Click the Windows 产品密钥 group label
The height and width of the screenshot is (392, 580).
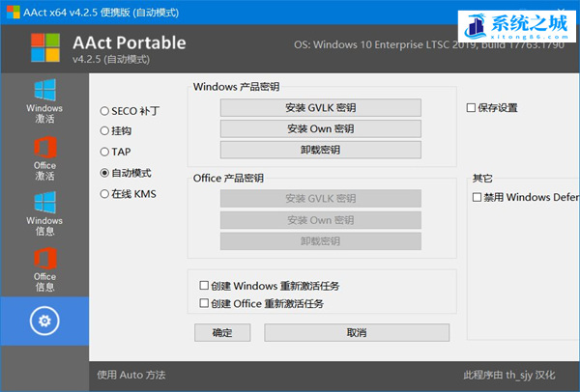236,87
